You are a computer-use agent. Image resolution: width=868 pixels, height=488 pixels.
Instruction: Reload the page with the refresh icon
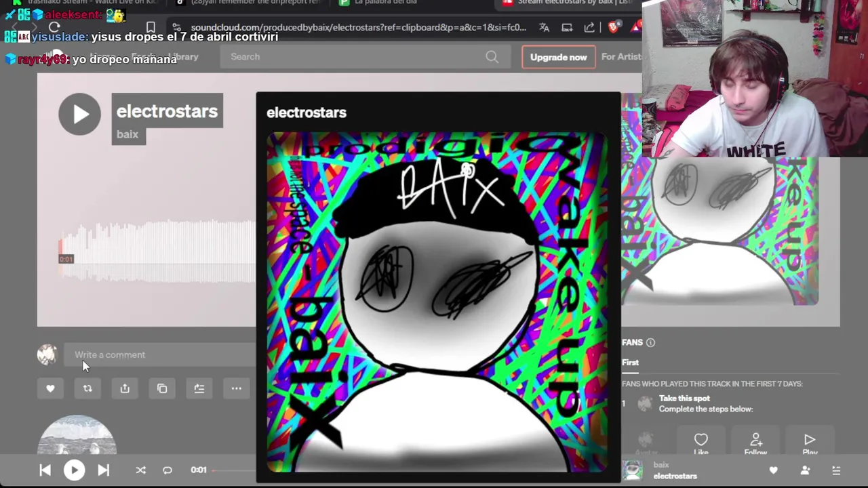coord(54,27)
